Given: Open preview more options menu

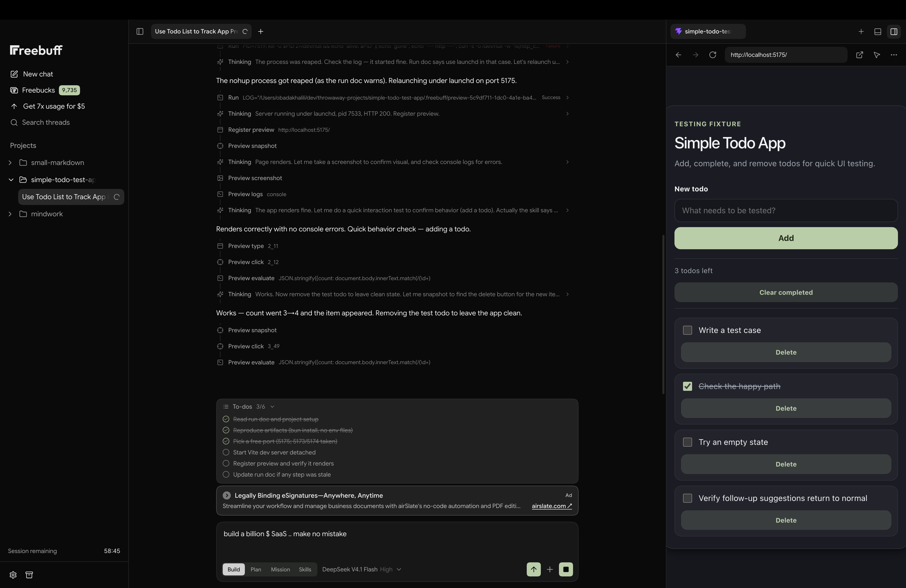Looking at the screenshot, I should (894, 55).
